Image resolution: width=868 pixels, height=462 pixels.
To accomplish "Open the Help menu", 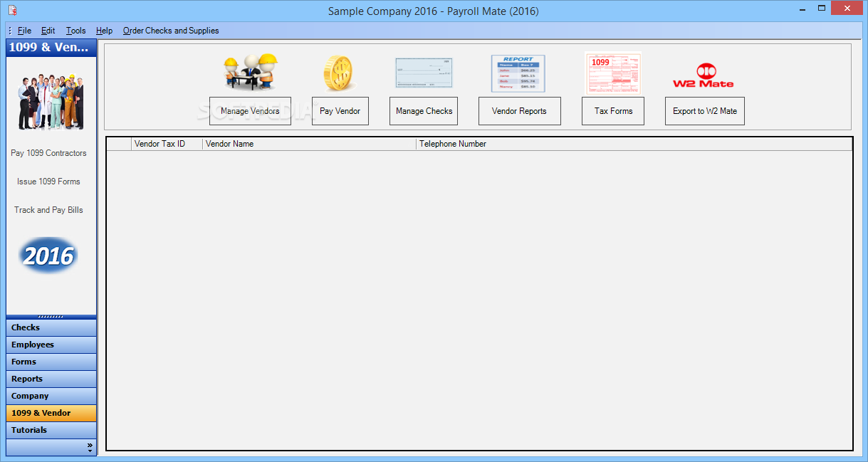I will [105, 31].
